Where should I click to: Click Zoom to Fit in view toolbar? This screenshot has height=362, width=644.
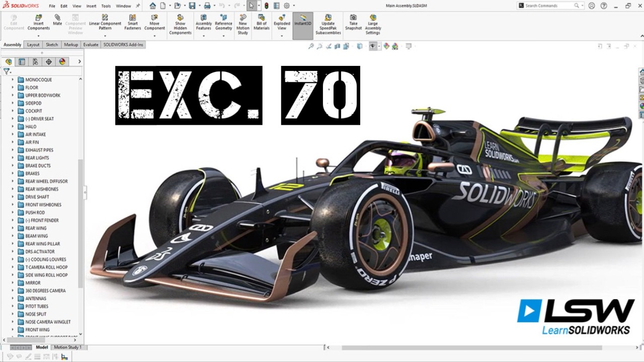(x=311, y=46)
